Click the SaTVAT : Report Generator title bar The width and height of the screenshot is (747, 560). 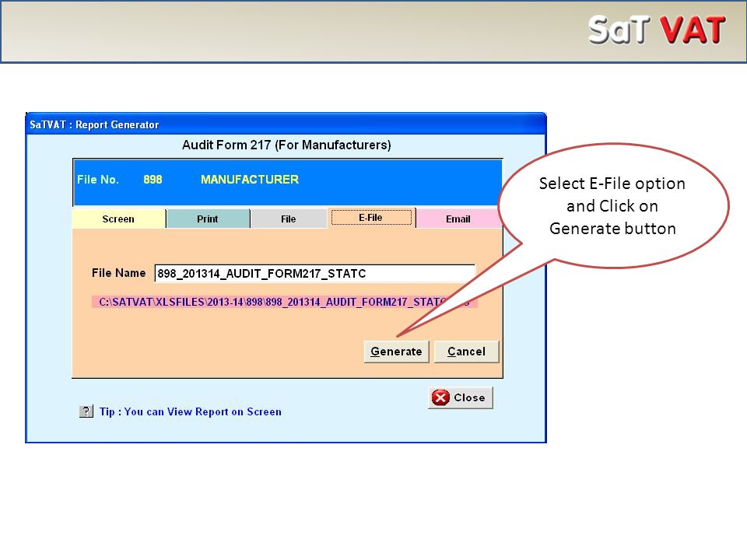point(286,124)
